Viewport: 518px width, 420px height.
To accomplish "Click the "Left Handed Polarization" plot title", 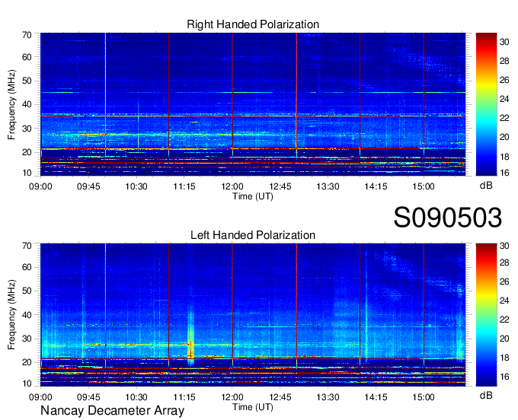I will pos(253,235).
